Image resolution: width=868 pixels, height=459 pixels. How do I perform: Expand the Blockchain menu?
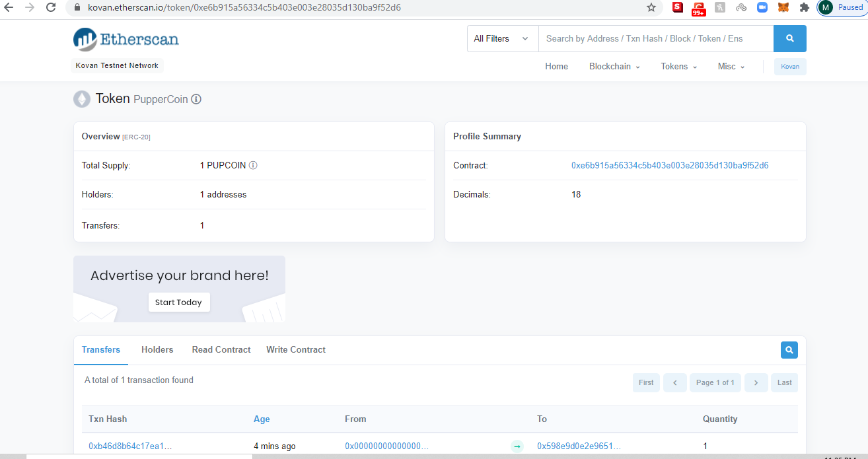[614, 66]
